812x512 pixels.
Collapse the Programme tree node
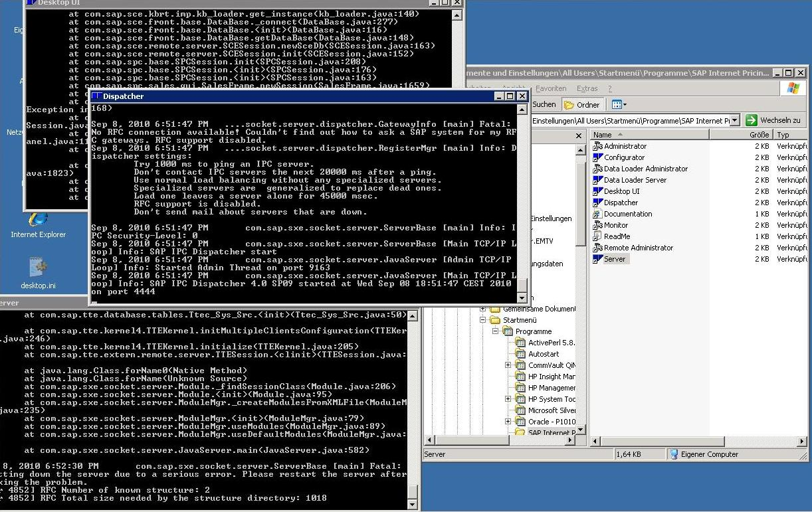pyautogui.click(x=496, y=331)
